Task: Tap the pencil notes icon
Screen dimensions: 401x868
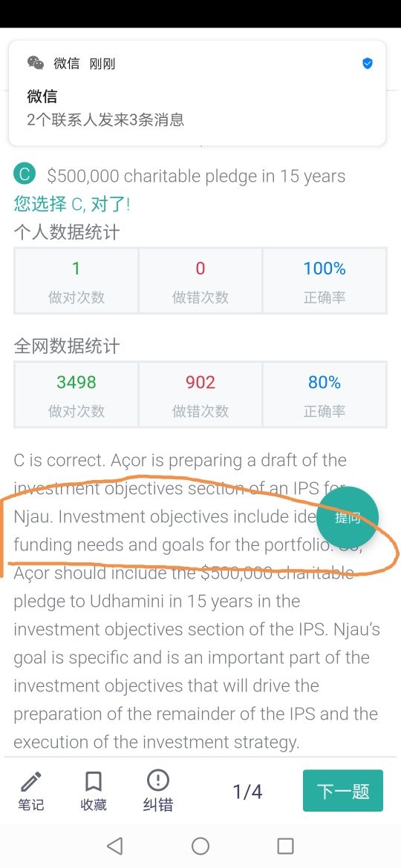Action: coord(31,782)
